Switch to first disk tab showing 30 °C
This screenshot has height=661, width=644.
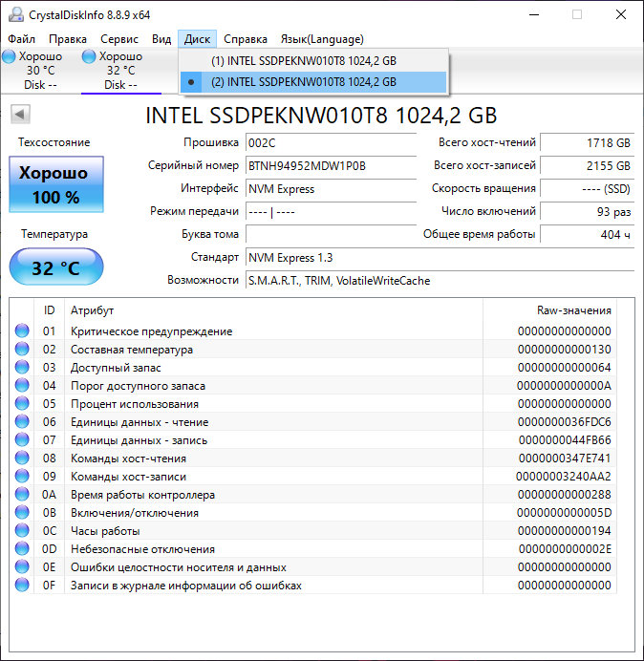[x=40, y=71]
